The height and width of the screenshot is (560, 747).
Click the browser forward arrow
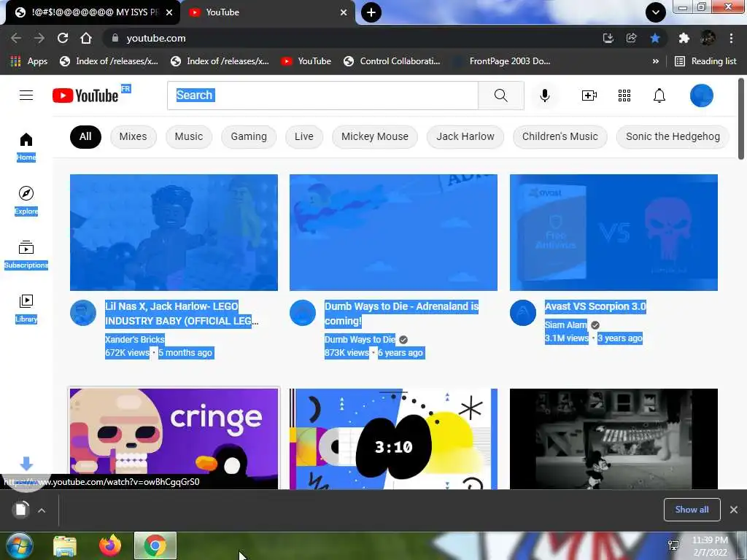(39, 38)
